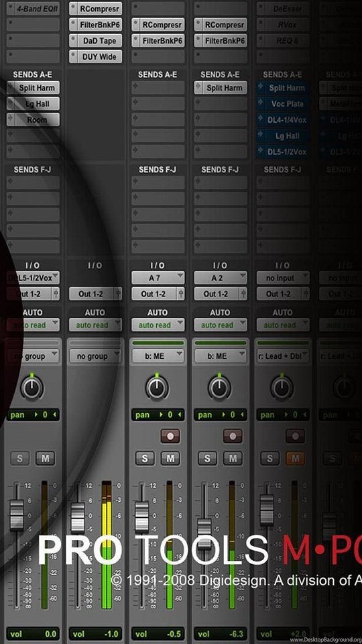Click pan knob on the A 2 channel
The image size is (362, 644).
click(219, 387)
